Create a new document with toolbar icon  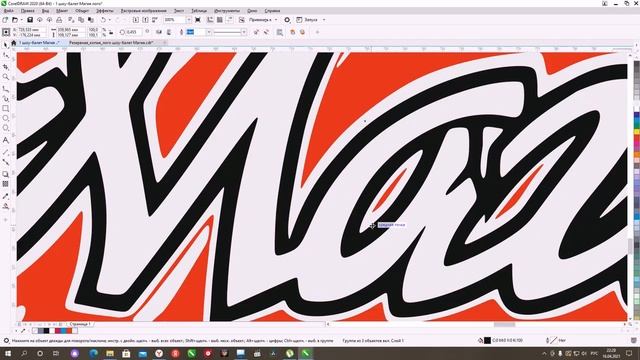(5, 20)
